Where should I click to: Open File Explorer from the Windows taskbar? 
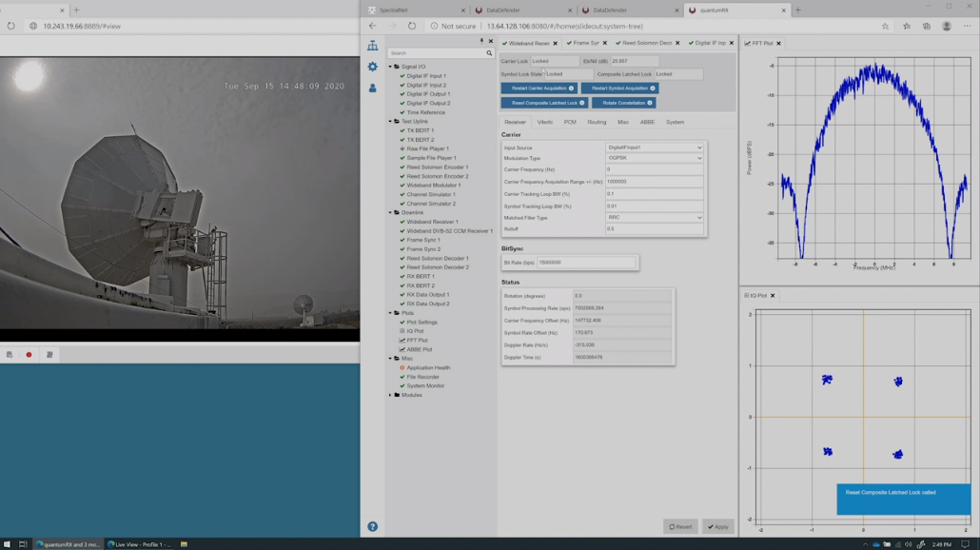pos(184,544)
